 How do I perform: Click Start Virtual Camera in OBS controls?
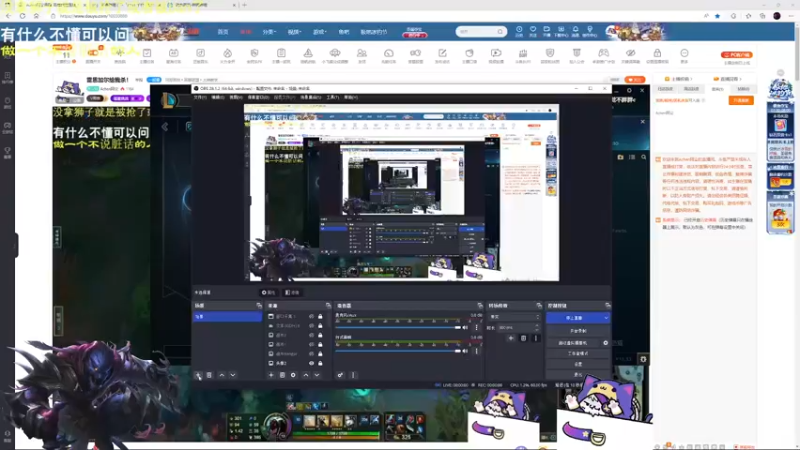click(x=573, y=343)
